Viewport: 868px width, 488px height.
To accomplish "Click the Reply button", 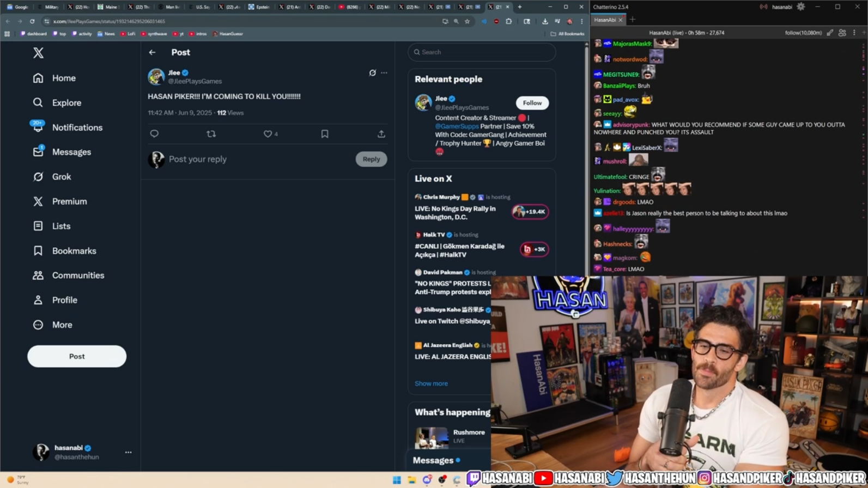I will tap(372, 159).
